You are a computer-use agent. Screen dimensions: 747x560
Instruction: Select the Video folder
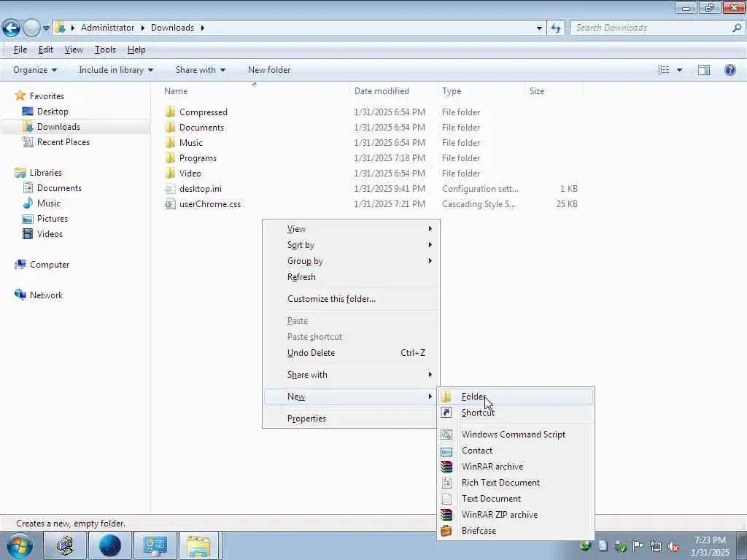[x=190, y=174]
